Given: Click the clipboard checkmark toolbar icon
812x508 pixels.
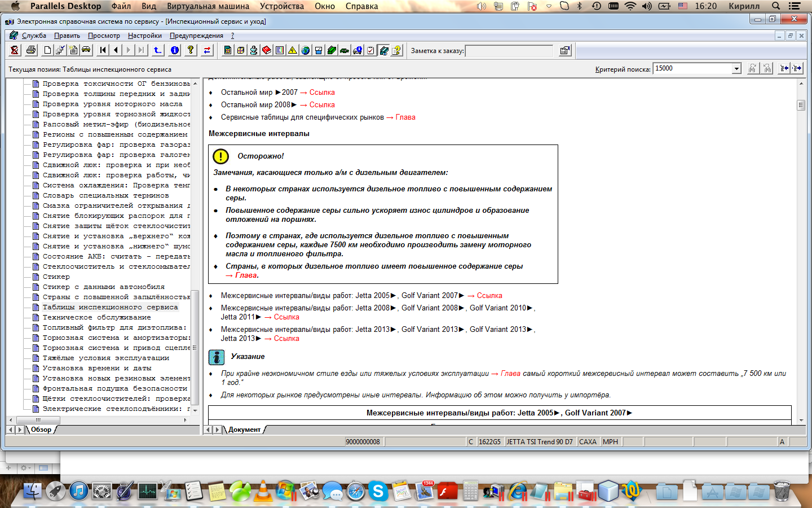Looking at the screenshot, I should [x=370, y=50].
